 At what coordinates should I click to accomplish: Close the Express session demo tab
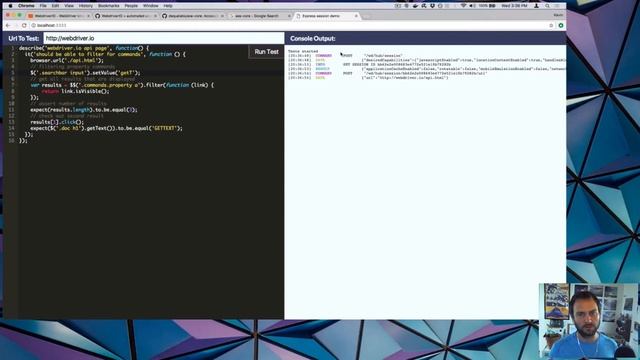click(356, 16)
